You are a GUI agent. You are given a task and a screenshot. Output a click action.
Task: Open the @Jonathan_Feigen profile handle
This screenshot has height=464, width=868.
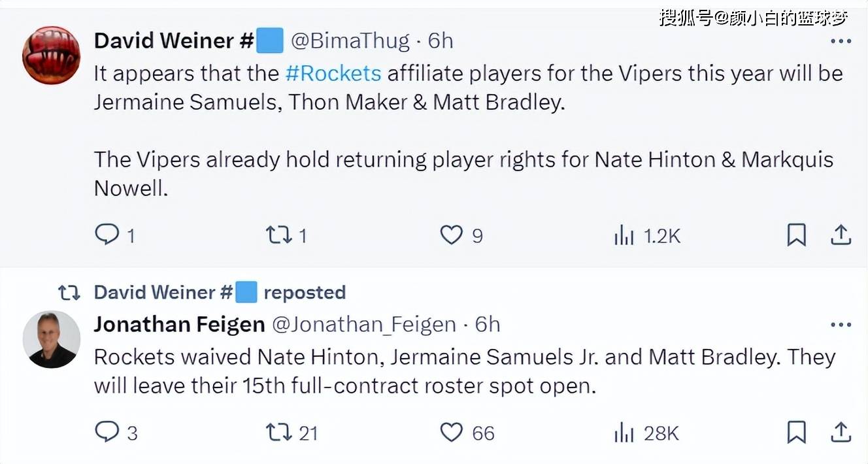coord(363,324)
